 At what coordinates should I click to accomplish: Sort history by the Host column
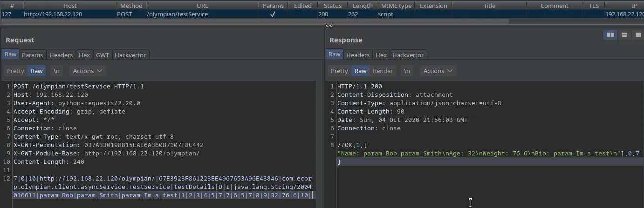tap(70, 6)
